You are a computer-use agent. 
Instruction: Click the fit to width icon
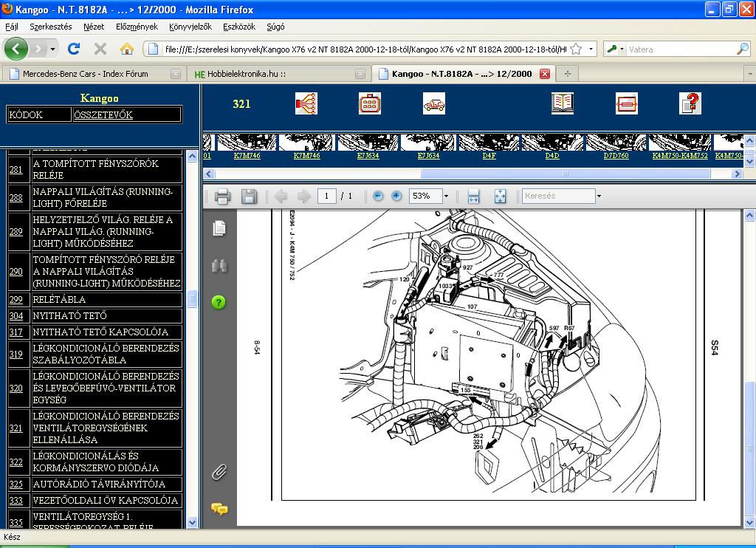[474, 196]
